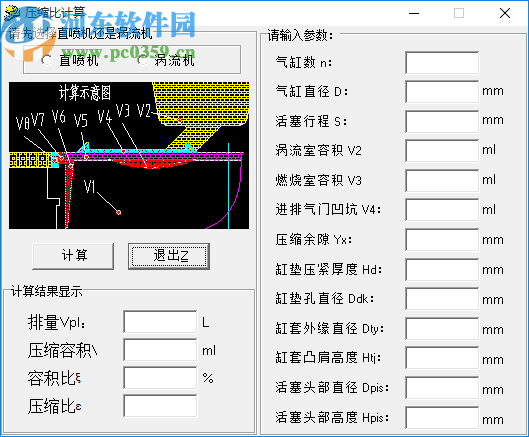Click the 活塞头部高度 Hpis label

(x=332, y=417)
